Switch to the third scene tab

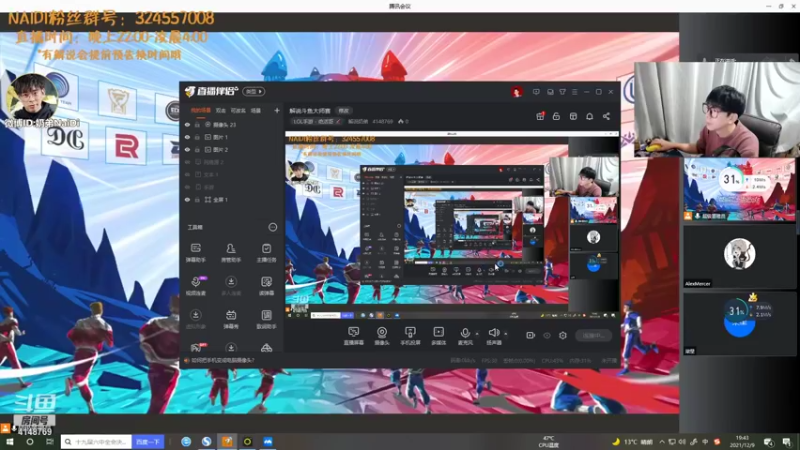point(238,110)
